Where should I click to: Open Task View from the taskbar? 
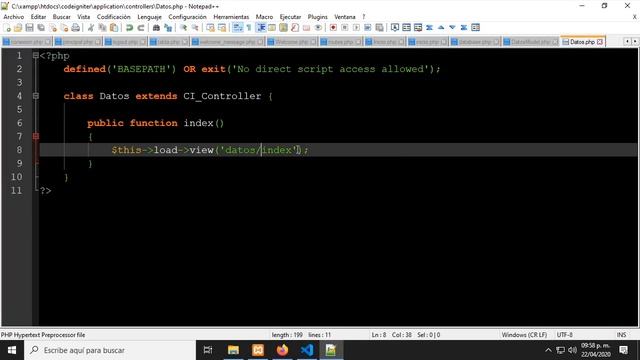tap(208, 350)
